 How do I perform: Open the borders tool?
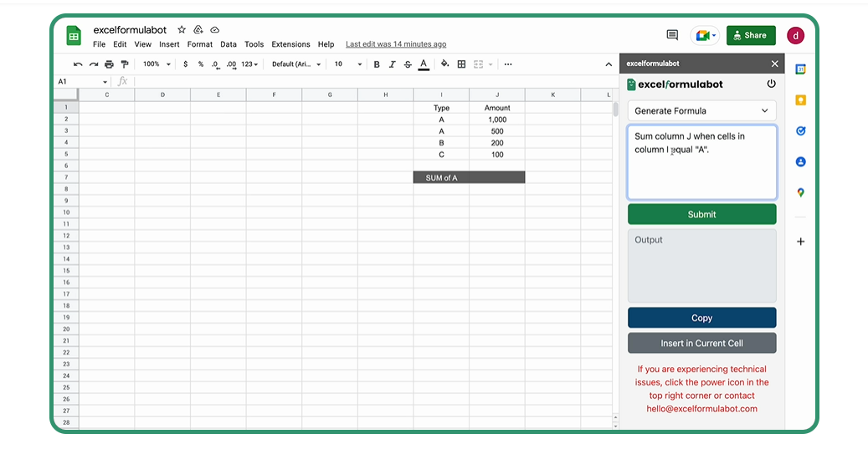461,64
